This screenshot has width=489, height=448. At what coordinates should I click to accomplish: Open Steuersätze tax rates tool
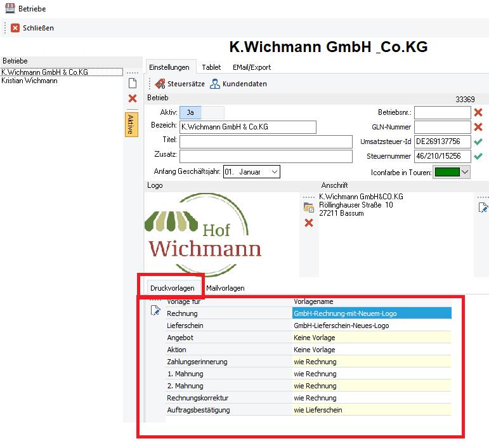click(180, 84)
